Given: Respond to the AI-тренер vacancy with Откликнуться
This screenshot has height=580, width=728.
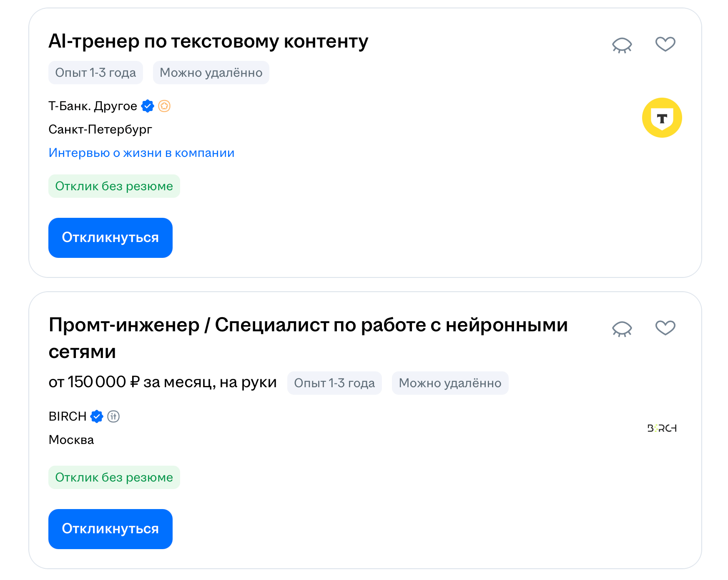Looking at the screenshot, I should (110, 237).
